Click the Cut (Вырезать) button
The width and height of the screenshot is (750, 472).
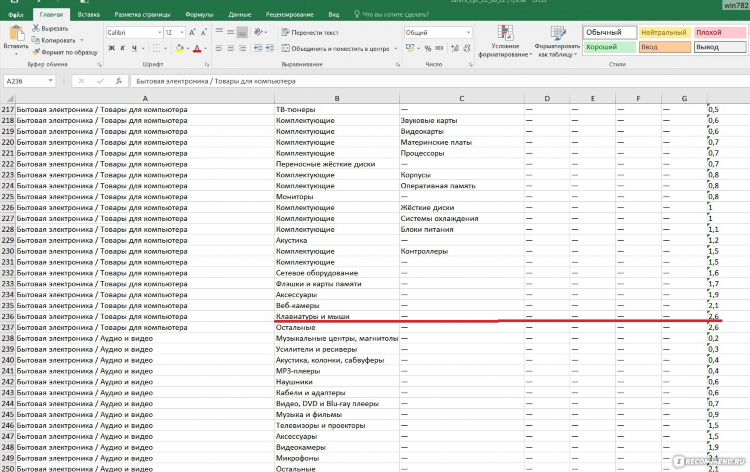point(50,29)
